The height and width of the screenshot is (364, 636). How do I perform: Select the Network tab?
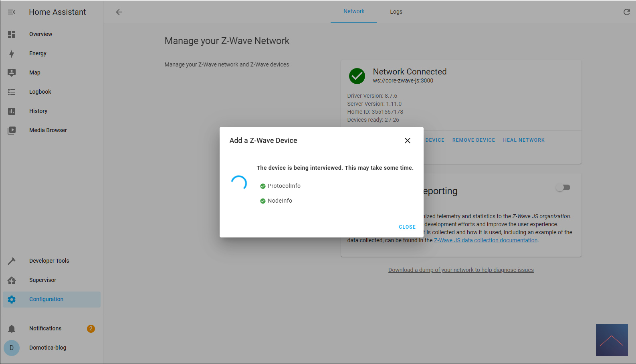354,12
